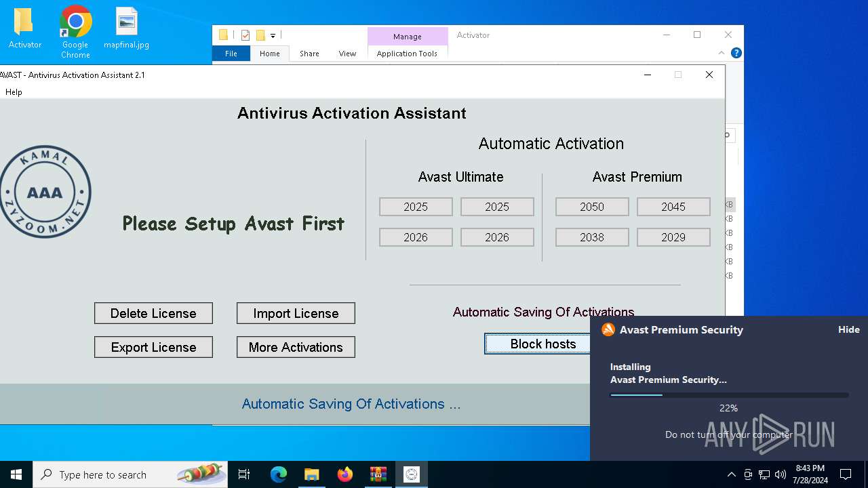This screenshot has height=488, width=868.
Task: Activate Avast Premium until 2045
Action: (673, 207)
